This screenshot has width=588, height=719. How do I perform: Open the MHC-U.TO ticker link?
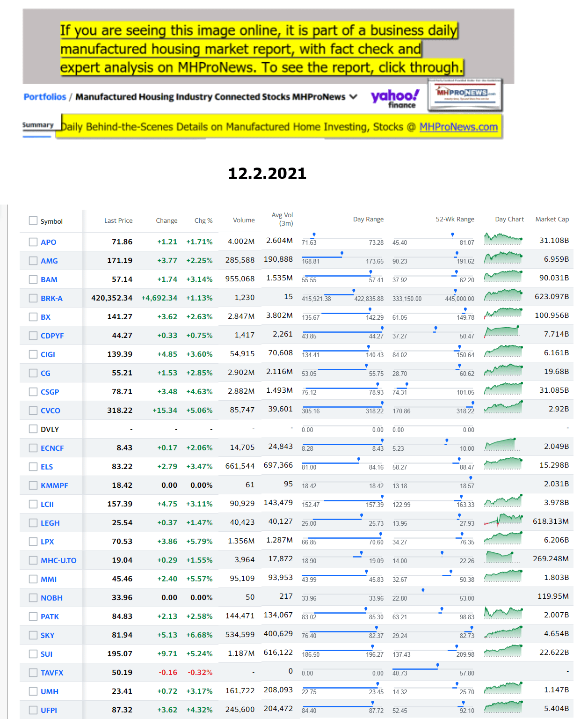coord(58,560)
